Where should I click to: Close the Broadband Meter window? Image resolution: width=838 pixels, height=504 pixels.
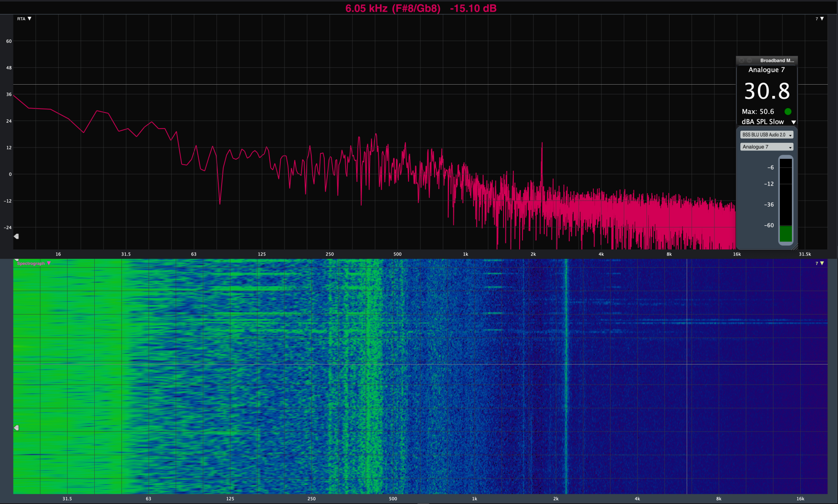741,60
